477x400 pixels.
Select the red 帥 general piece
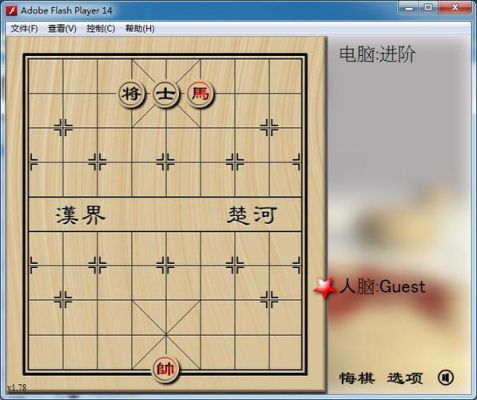click(166, 370)
